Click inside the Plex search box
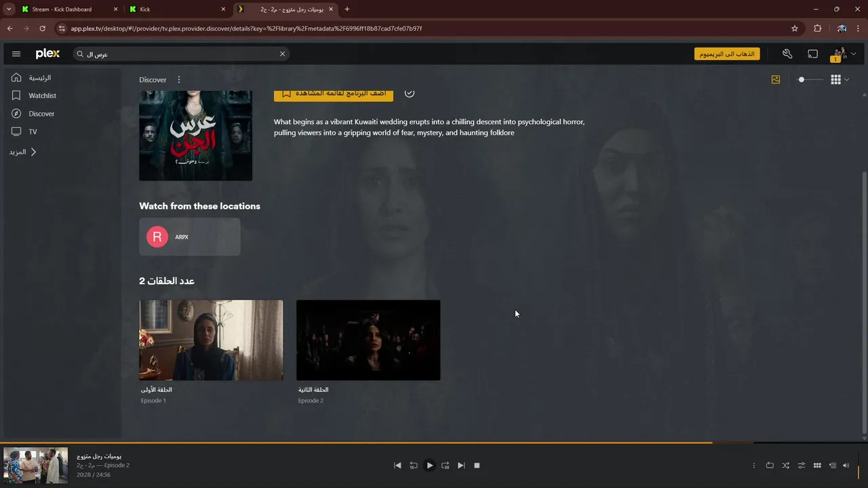The image size is (868, 488). coord(181,54)
